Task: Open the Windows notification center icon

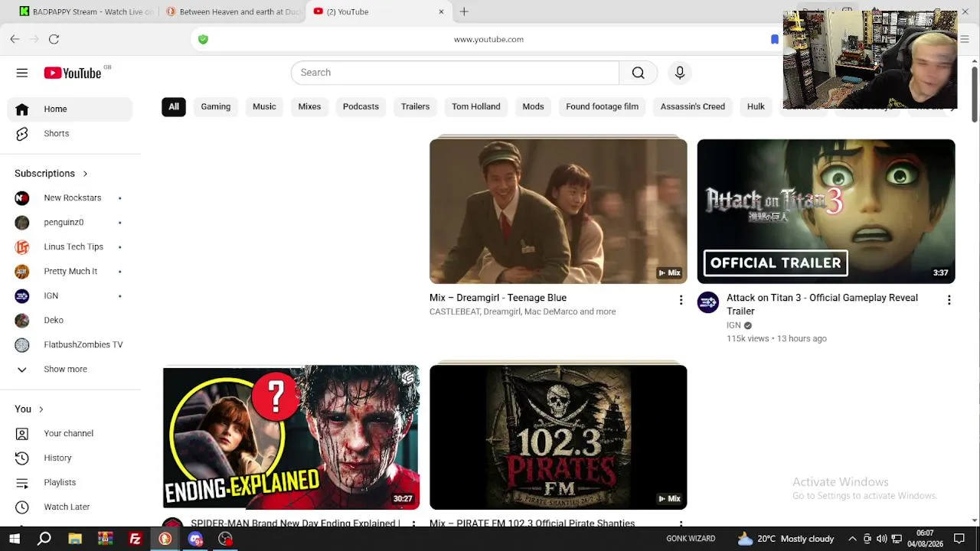Action: tap(959, 539)
